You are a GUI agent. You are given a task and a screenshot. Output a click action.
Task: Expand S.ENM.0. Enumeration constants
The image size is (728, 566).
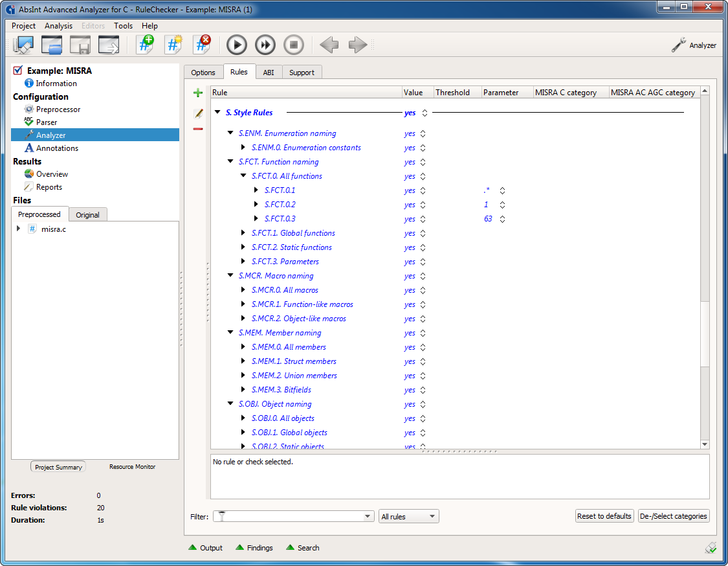243,147
